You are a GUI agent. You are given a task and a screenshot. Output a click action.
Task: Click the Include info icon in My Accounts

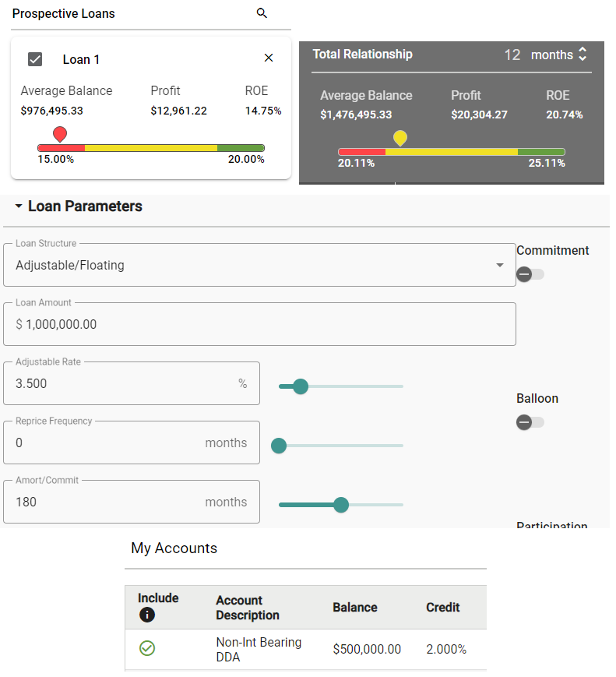(146, 615)
